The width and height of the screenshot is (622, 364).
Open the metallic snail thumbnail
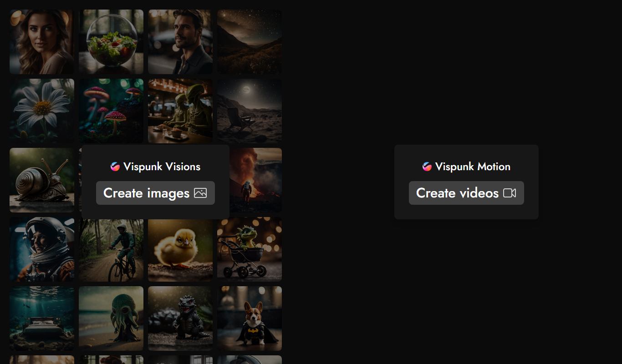(42, 180)
